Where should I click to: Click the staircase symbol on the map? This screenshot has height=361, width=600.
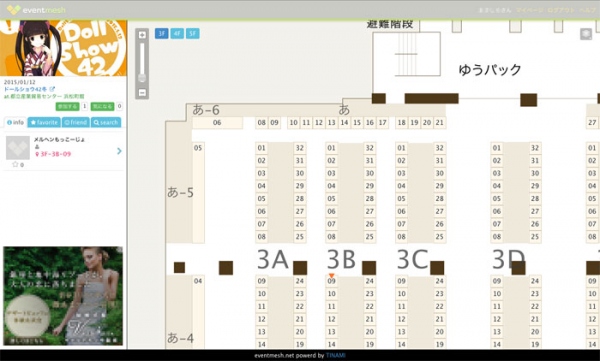pyautogui.click(x=406, y=54)
